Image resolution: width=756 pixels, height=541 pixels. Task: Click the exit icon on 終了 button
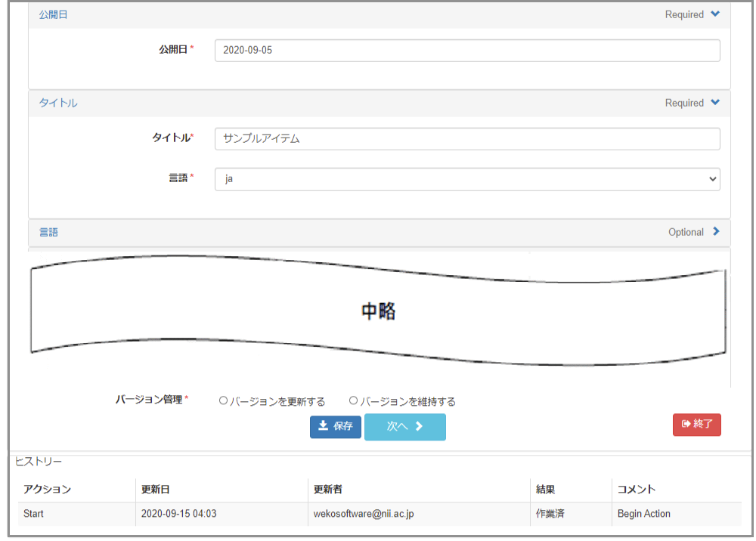click(686, 425)
